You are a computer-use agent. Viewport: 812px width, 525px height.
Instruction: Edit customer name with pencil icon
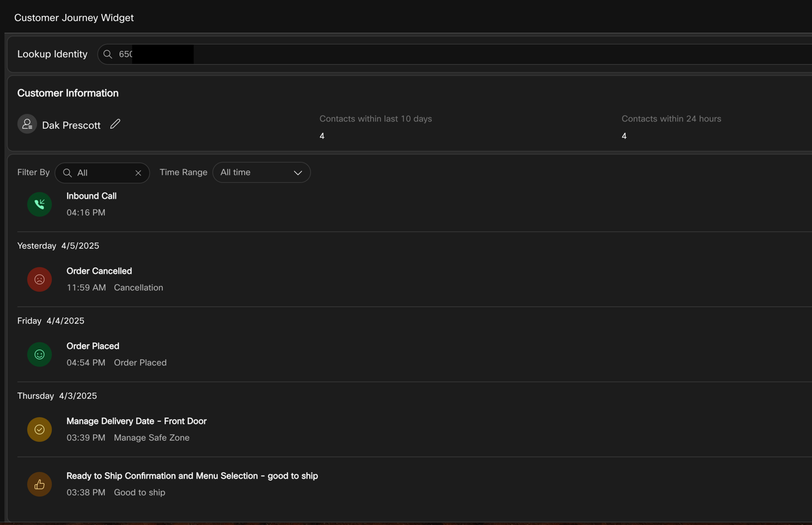[115, 124]
